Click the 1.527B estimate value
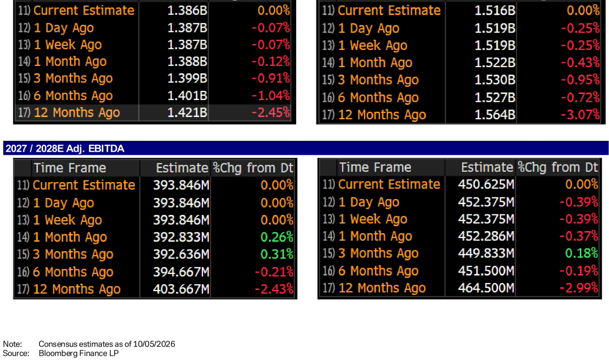The width and height of the screenshot is (609, 364). pyautogui.click(x=495, y=97)
